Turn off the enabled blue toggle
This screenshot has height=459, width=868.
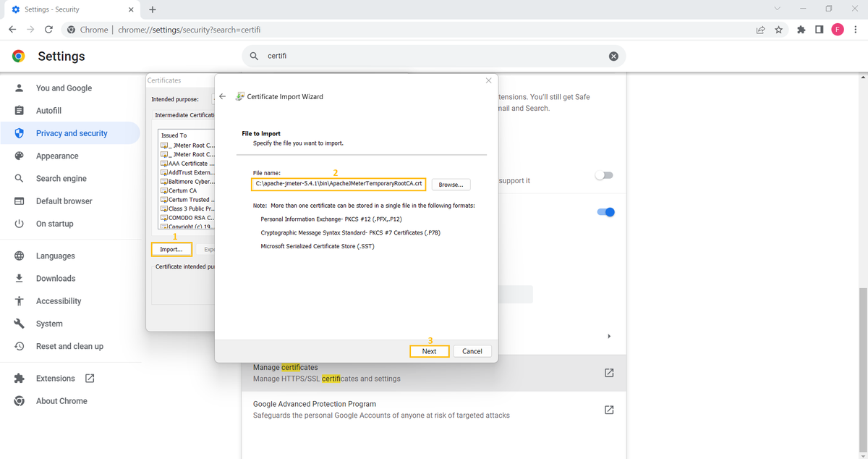pyautogui.click(x=605, y=212)
